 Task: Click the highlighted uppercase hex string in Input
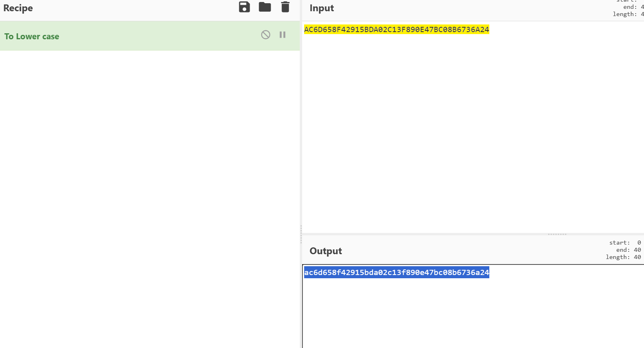click(396, 30)
